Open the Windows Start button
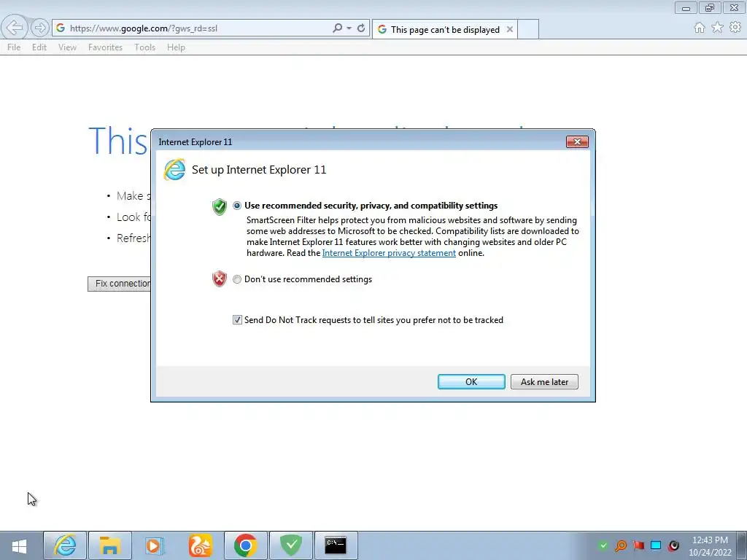This screenshot has width=747, height=560. pos(20,545)
